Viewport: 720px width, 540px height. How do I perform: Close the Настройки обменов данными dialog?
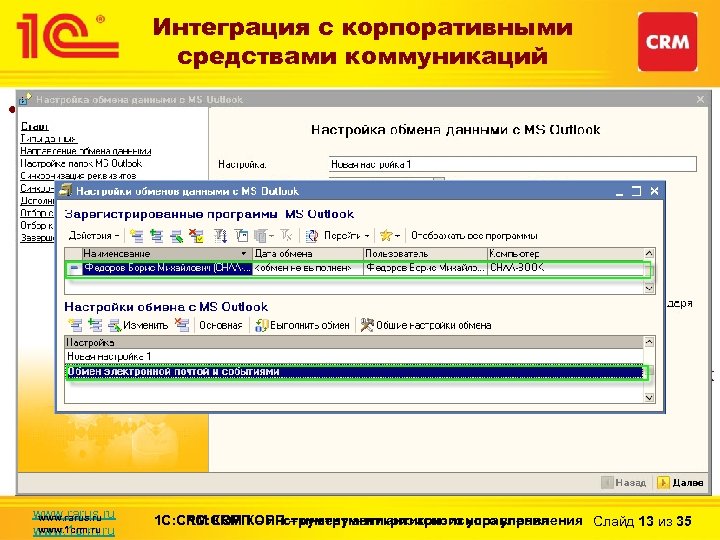click(x=654, y=191)
